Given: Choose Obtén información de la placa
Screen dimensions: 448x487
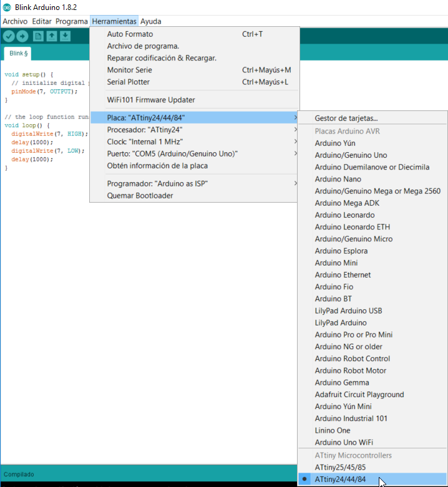Looking at the screenshot, I should pyautogui.click(x=194, y=166).
